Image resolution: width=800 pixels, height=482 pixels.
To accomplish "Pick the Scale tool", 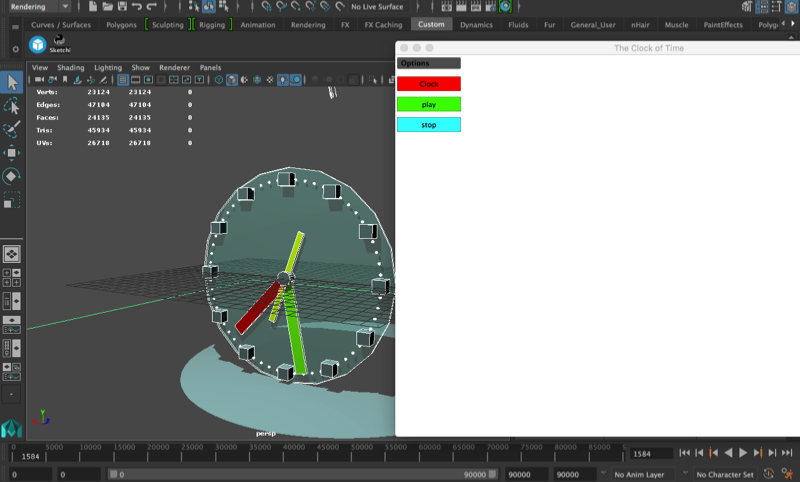I will (x=12, y=199).
